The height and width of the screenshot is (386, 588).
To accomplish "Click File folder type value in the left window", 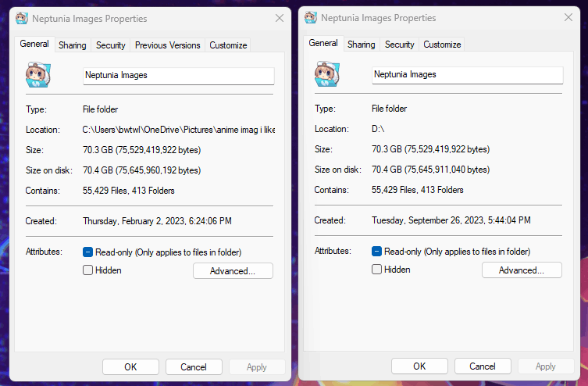I will pyautogui.click(x=101, y=109).
